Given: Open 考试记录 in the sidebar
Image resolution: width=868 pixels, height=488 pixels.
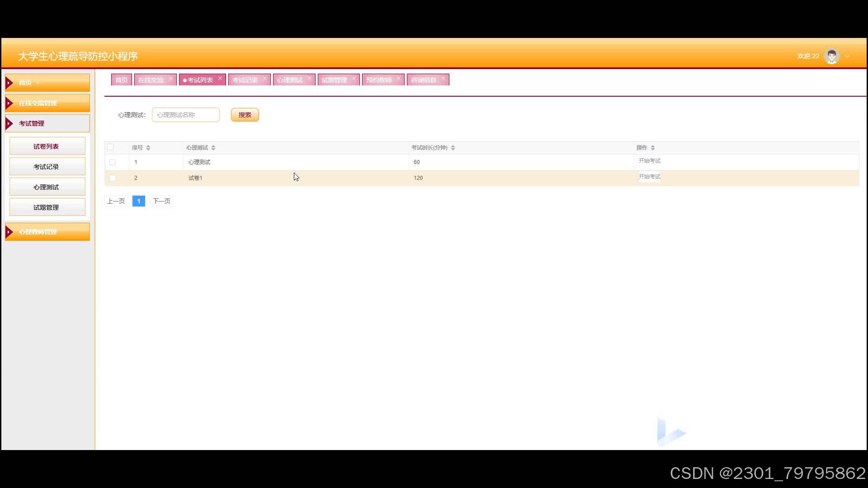Looking at the screenshot, I should 47,167.
